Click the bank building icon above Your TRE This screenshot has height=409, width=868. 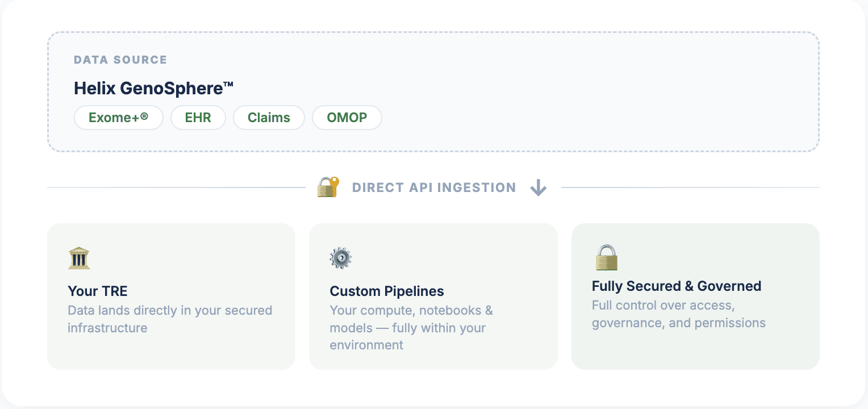click(79, 258)
